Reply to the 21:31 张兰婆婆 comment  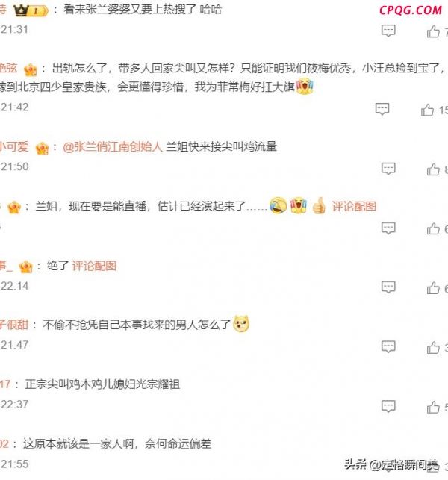coord(388,31)
